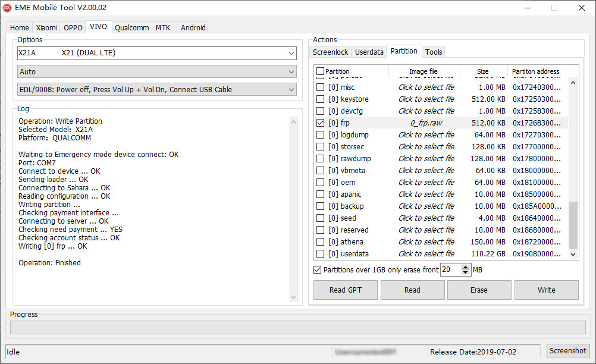Select image file for vbmeta partition

click(426, 171)
